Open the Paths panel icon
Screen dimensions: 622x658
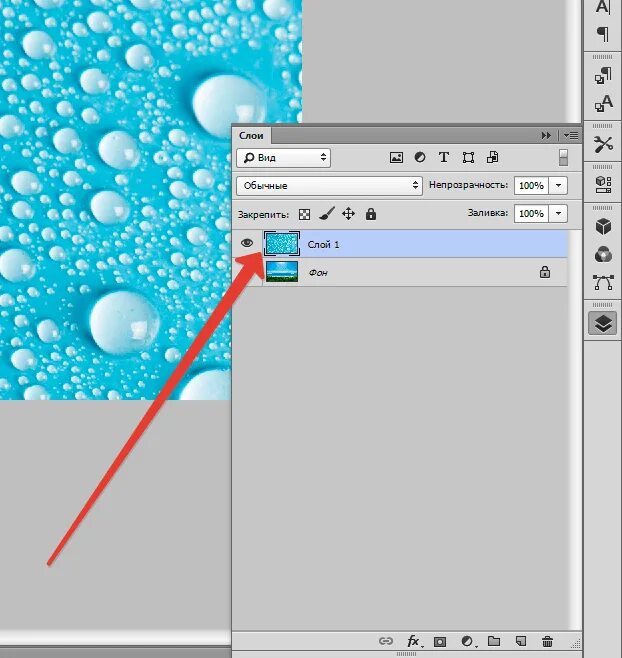(x=603, y=282)
